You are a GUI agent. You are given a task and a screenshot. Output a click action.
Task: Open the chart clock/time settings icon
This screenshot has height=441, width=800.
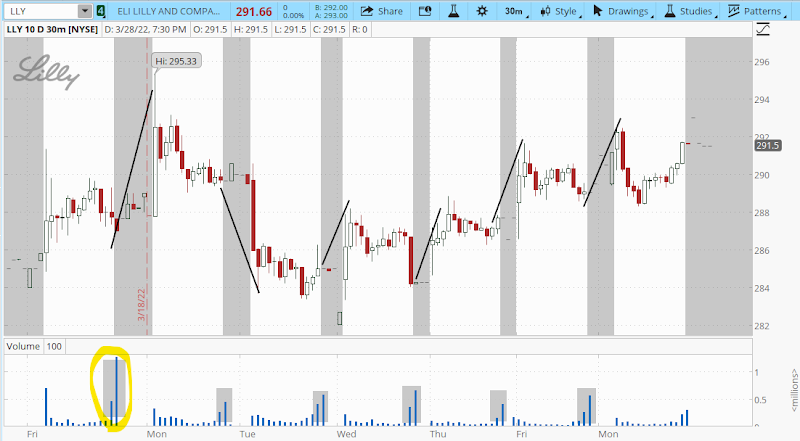pos(425,11)
